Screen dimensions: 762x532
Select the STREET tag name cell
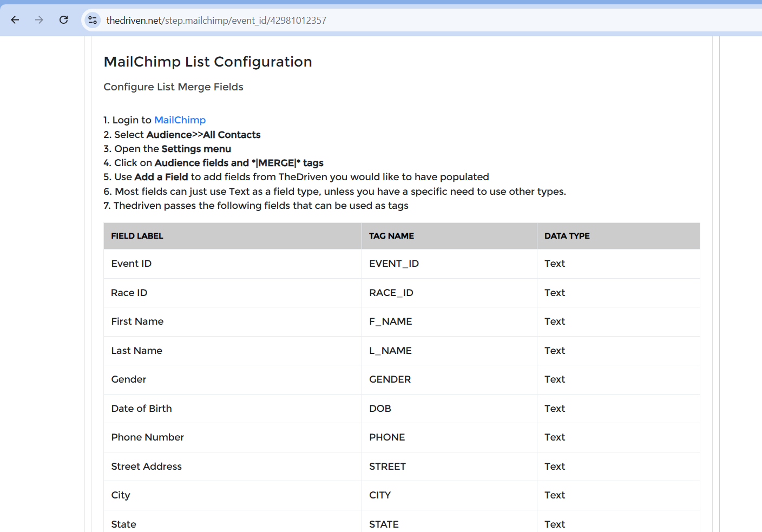[x=449, y=467]
